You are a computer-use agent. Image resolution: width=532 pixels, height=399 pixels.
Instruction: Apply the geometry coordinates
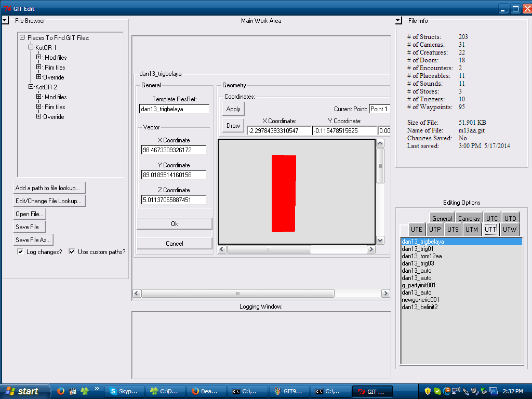[x=233, y=109]
